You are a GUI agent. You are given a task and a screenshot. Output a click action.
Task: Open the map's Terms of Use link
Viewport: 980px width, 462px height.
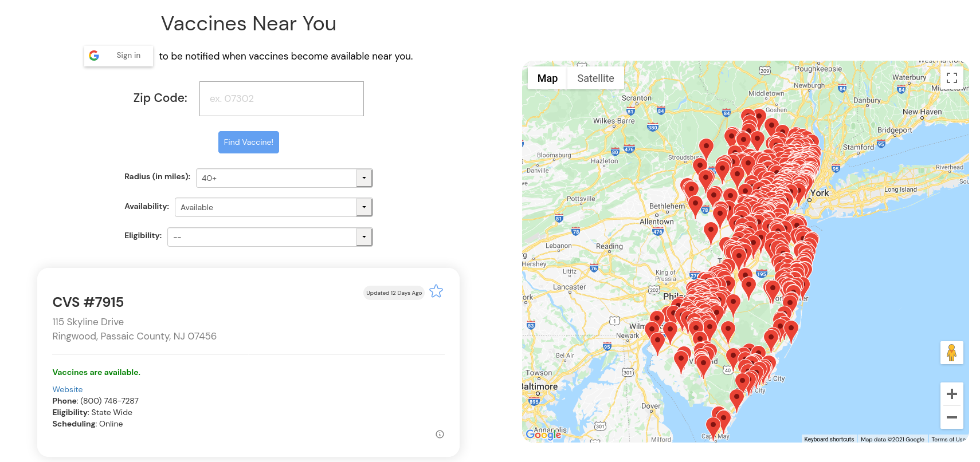click(x=948, y=439)
